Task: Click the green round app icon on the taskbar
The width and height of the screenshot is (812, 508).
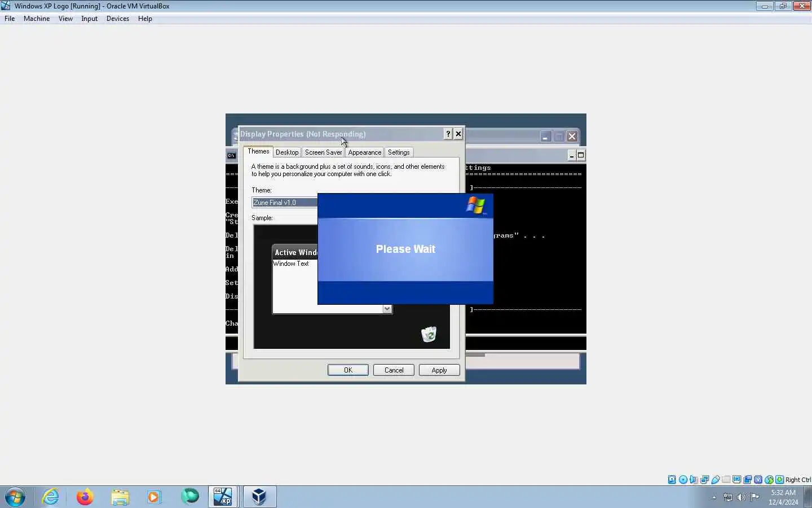Action: click(x=190, y=497)
